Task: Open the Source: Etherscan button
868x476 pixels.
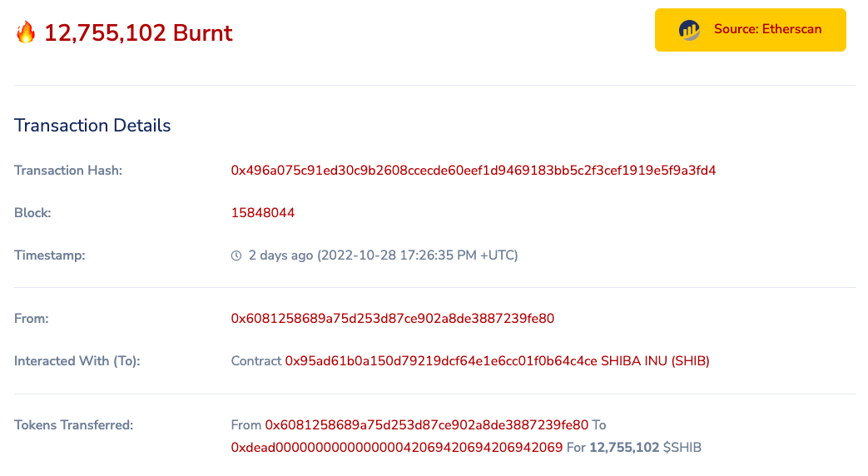Action: 750,30
